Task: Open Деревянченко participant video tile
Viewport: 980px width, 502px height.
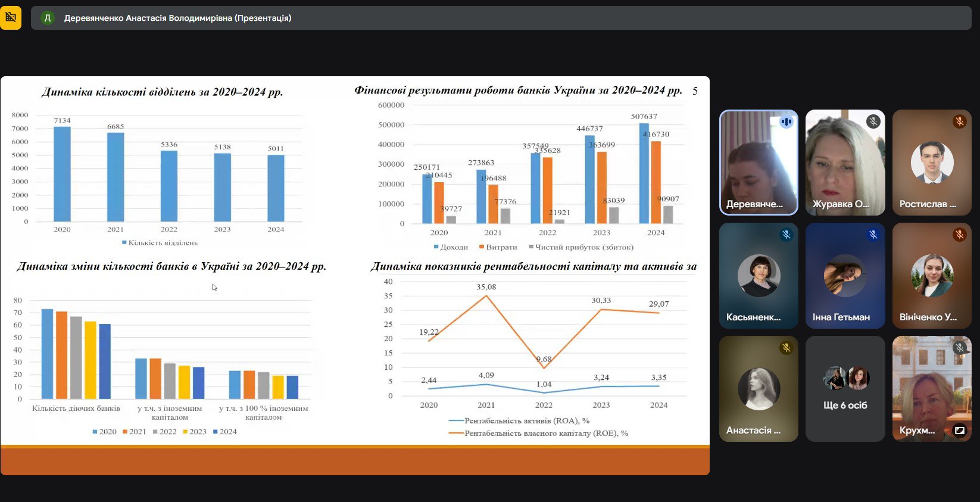Action: [759, 162]
